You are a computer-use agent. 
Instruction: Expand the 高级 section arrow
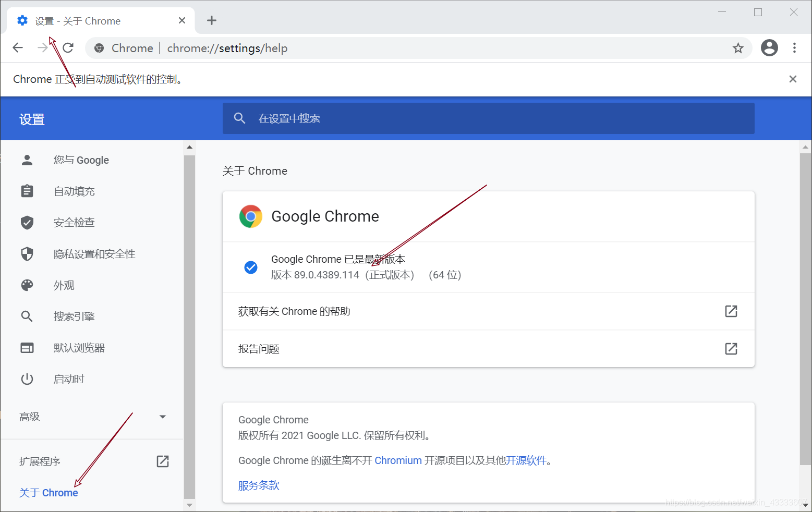point(163,417)
